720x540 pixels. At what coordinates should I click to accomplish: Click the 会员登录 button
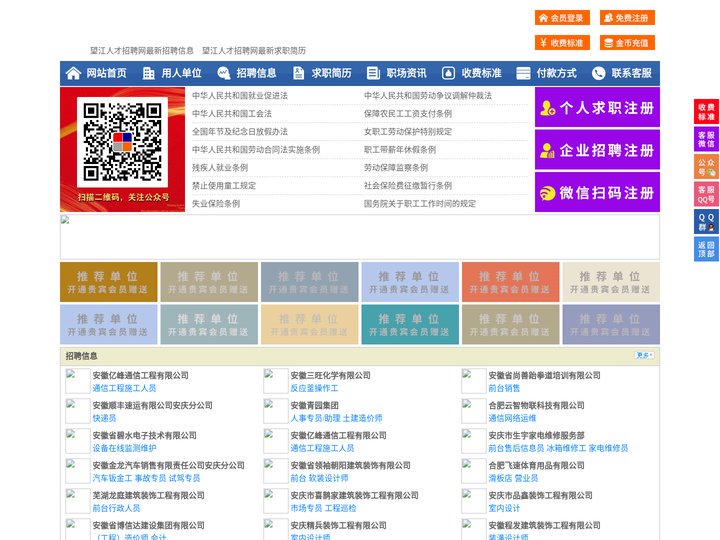point(562,18)
